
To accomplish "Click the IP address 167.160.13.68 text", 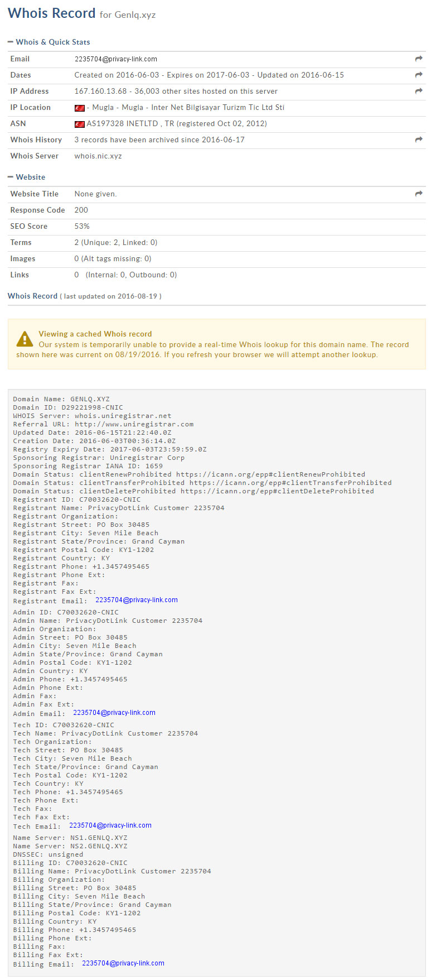I will 101,91.
